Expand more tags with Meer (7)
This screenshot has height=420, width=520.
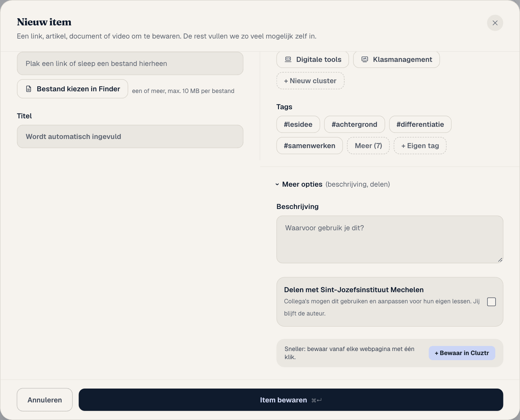click(368, 146)
